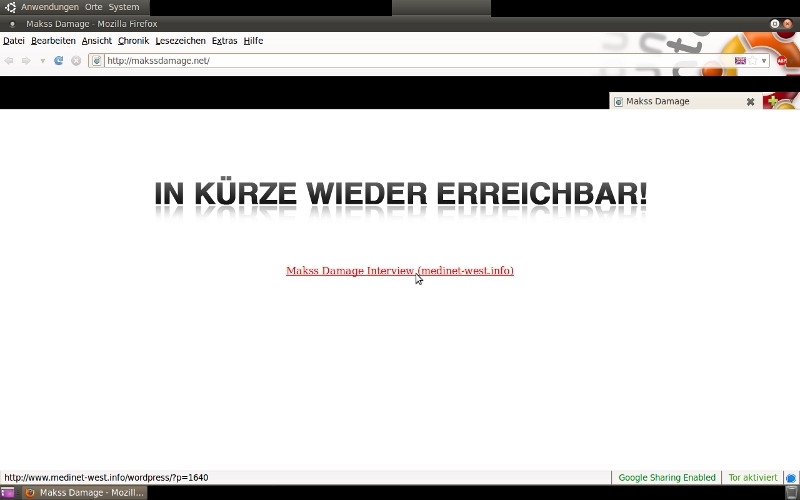Open the Datei menu

point(14,41)
